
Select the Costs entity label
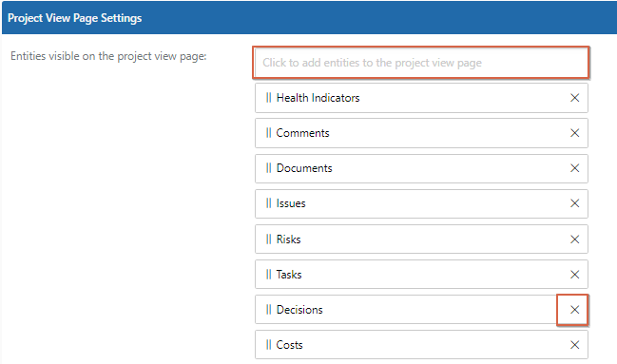click(x=289, y=345)
